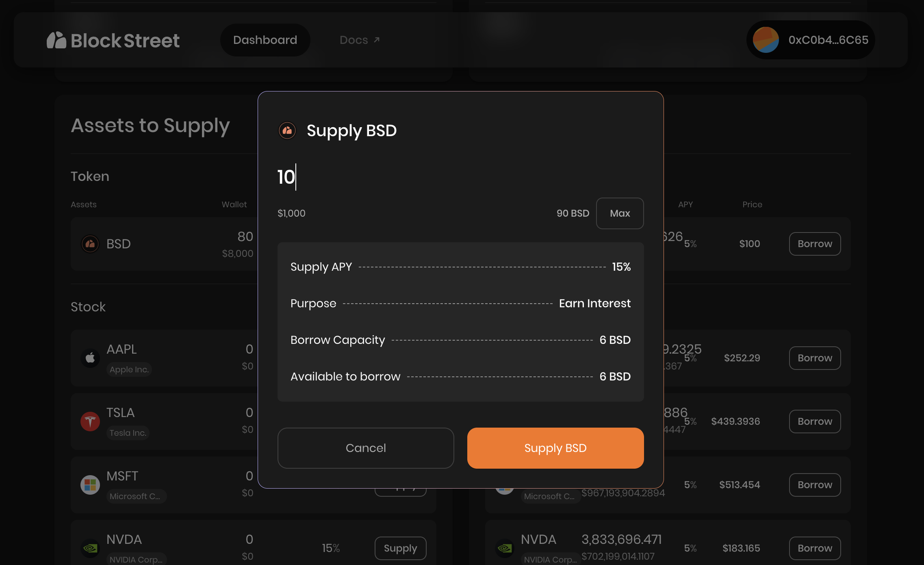Click the NVIDIA icon in borrow list

(505, 548)
